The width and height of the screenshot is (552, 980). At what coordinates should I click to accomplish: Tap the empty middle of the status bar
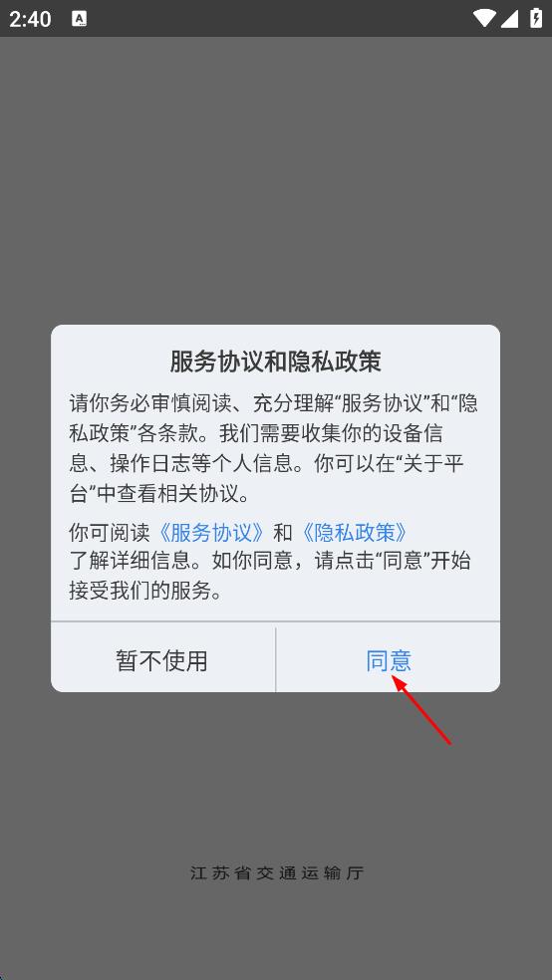(x=275, y=19)
